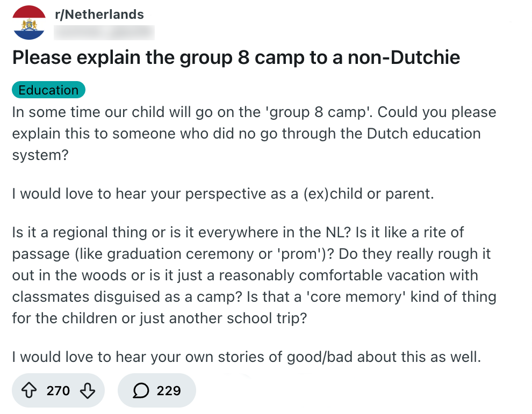Click the closing line about good/bad stories

246,356
